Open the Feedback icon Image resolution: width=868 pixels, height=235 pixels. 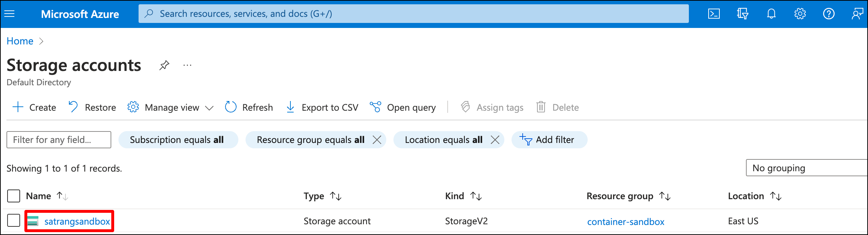pos(857,14)
